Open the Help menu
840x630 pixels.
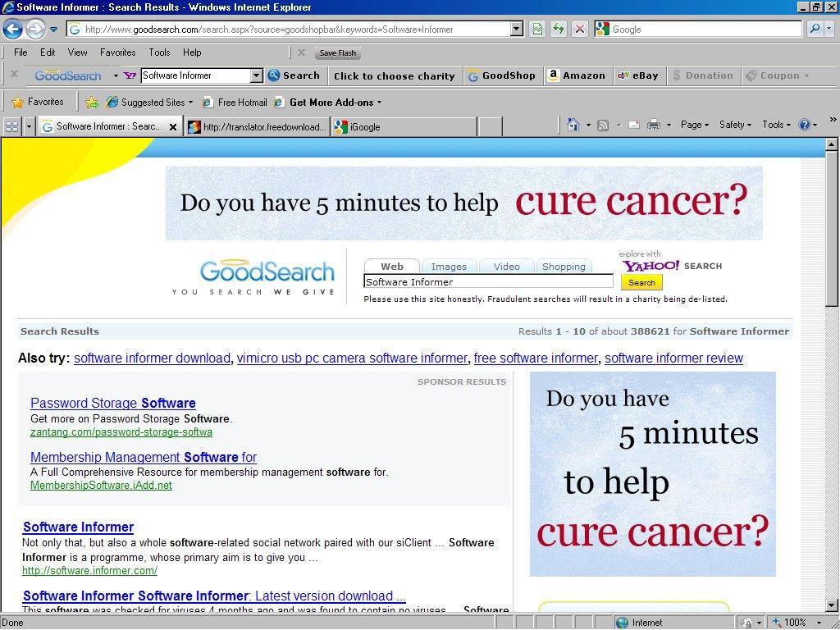coord(192,52)
